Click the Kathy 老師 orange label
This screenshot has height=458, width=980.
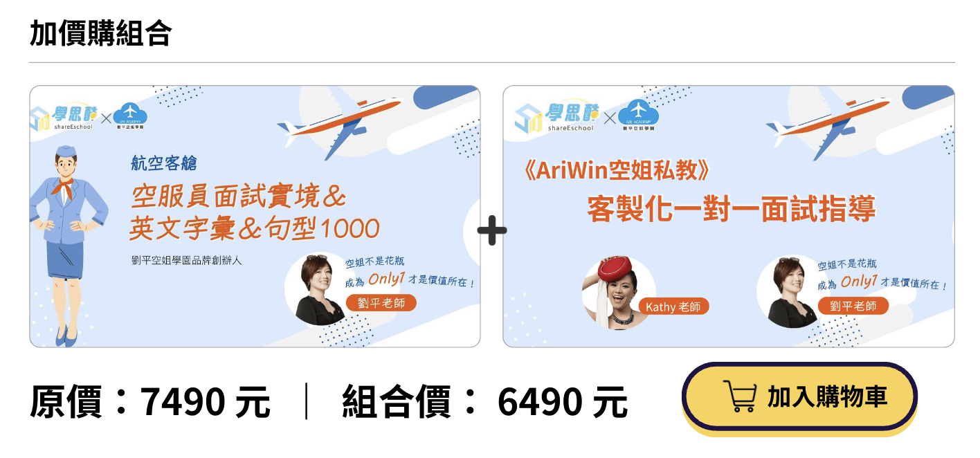[x=674, y=306]
